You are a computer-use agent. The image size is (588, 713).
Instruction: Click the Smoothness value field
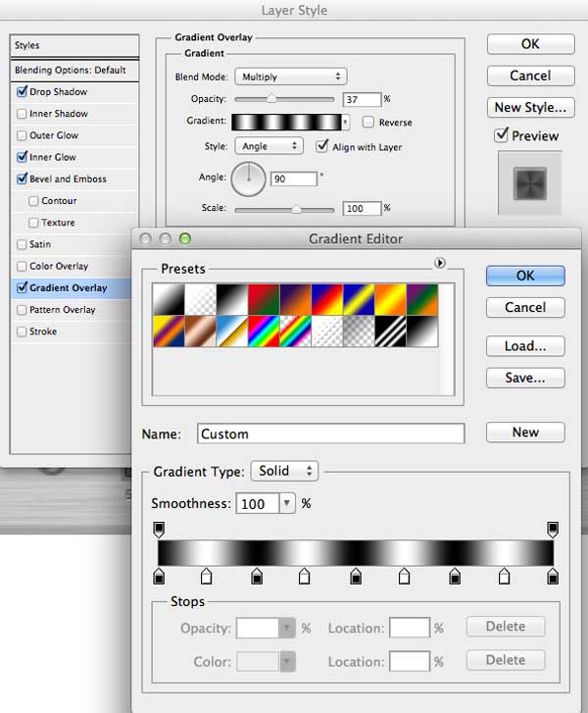click(x=257, y=503)
